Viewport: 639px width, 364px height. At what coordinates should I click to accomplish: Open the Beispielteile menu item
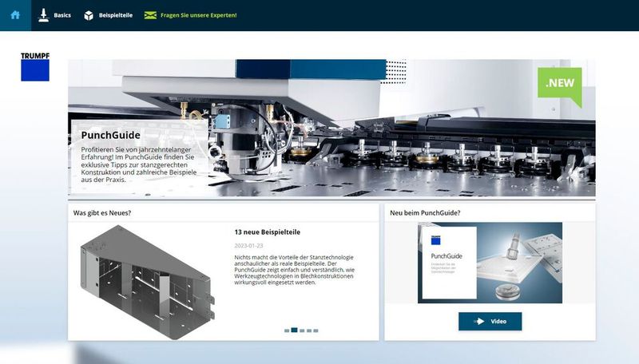pyautogui.click(x=108, y=15)
